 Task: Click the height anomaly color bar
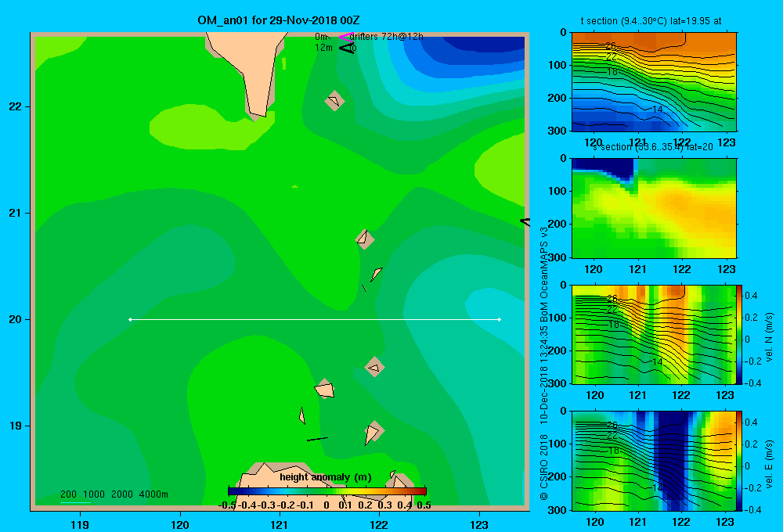(x=327, y=491)
